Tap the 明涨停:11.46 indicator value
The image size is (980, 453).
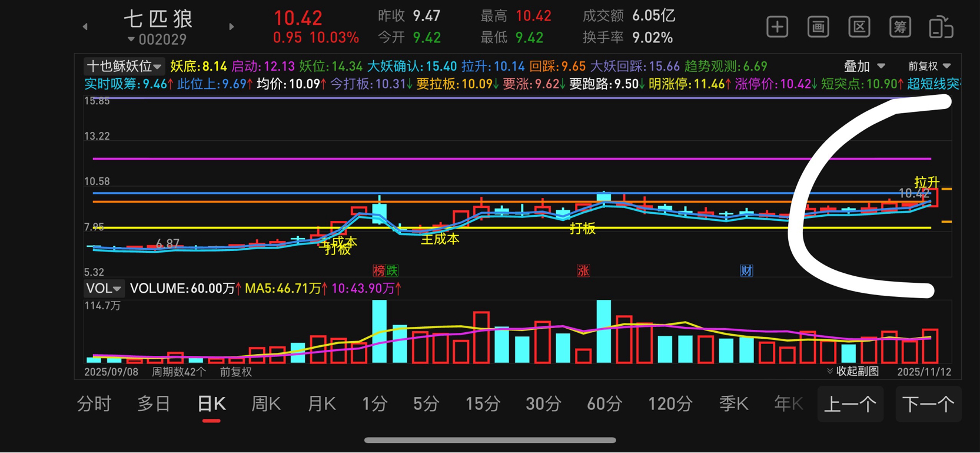click(x=689, y=84)
